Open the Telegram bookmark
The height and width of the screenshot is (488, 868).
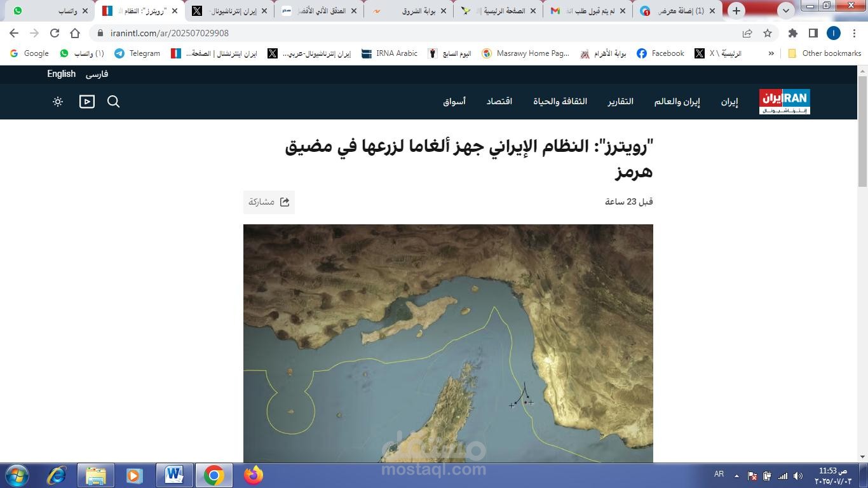pos(137,53)
